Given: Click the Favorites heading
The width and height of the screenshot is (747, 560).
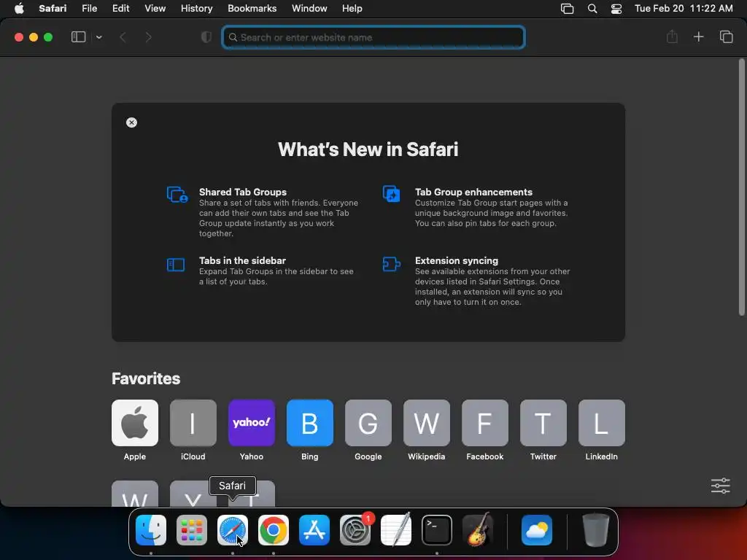Looking at the screenshot, I should pyautogui.click(x=146, y=378).
